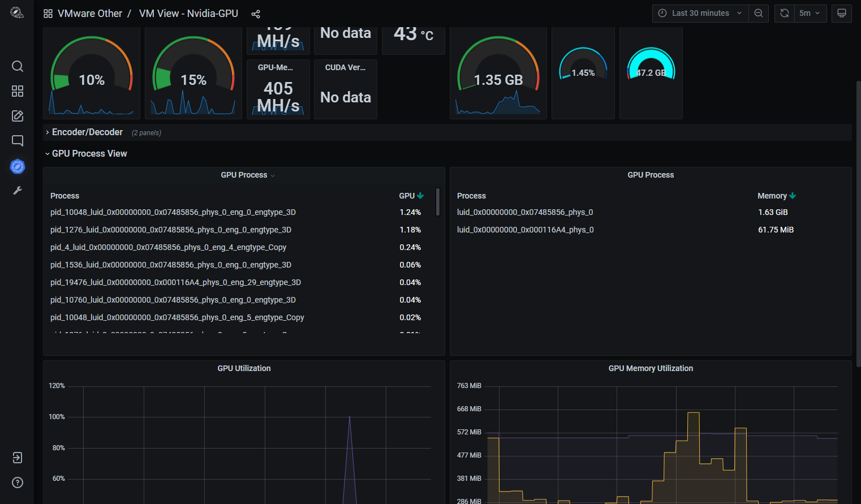This screenshot has height=504, width=861.
Task: Click the 0.24% GPU value
Action: click(x=410, y=247)
